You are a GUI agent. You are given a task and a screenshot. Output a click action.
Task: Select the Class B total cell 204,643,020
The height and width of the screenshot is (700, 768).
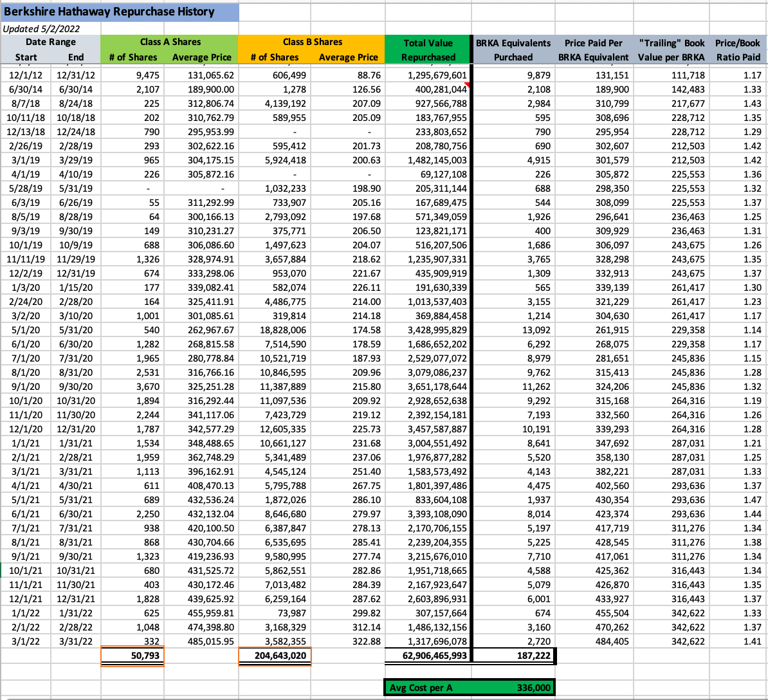click(x=275, y=656)
